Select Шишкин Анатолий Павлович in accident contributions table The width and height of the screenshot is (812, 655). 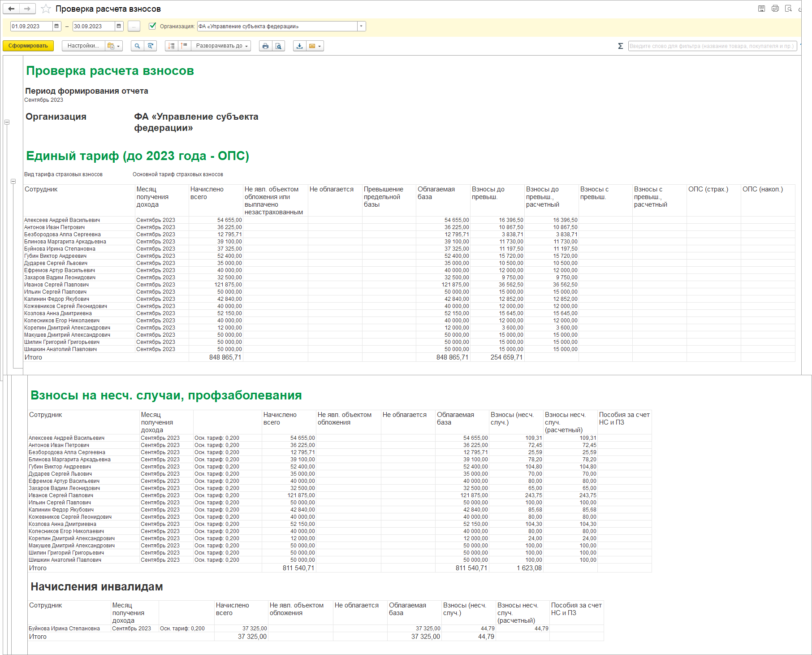pyautogui.click(x=65, y=560)
